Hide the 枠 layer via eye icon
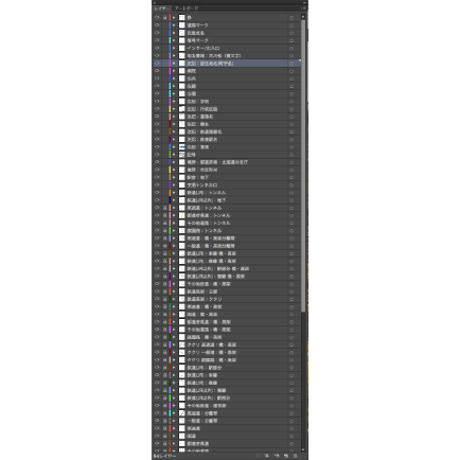 click(x=157, y=17)
